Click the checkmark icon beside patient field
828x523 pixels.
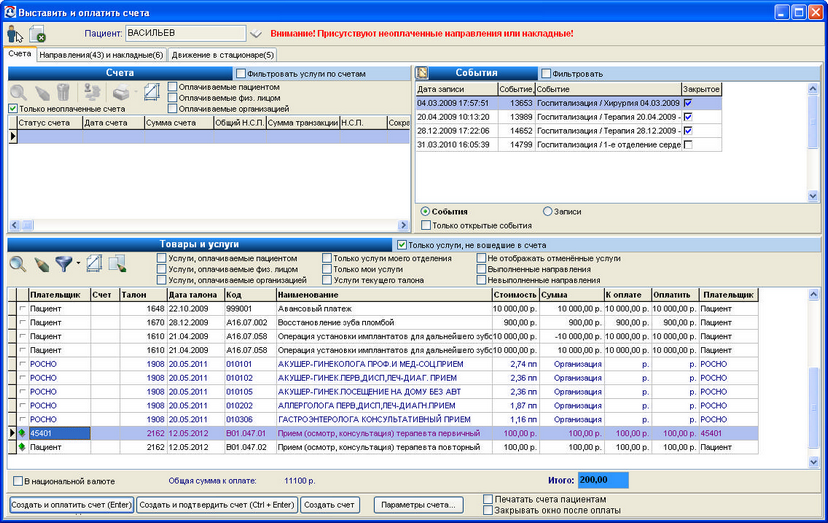(256, 33)
